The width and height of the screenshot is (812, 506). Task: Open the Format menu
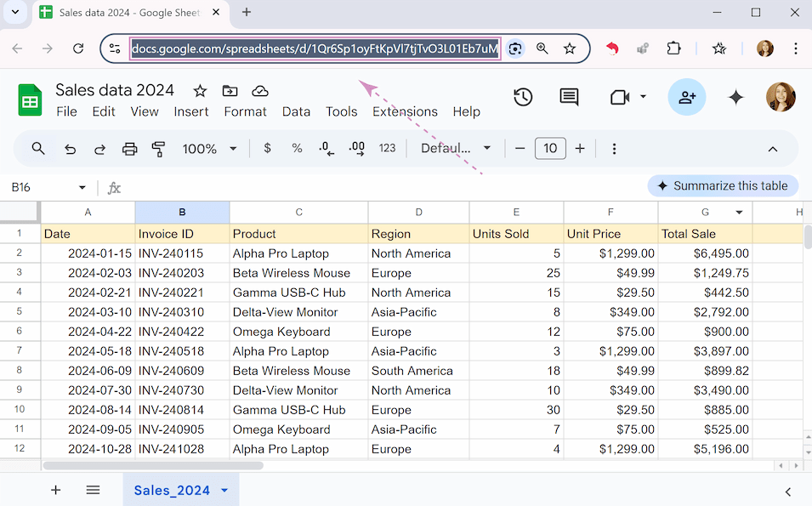click(x=245, y=112)
